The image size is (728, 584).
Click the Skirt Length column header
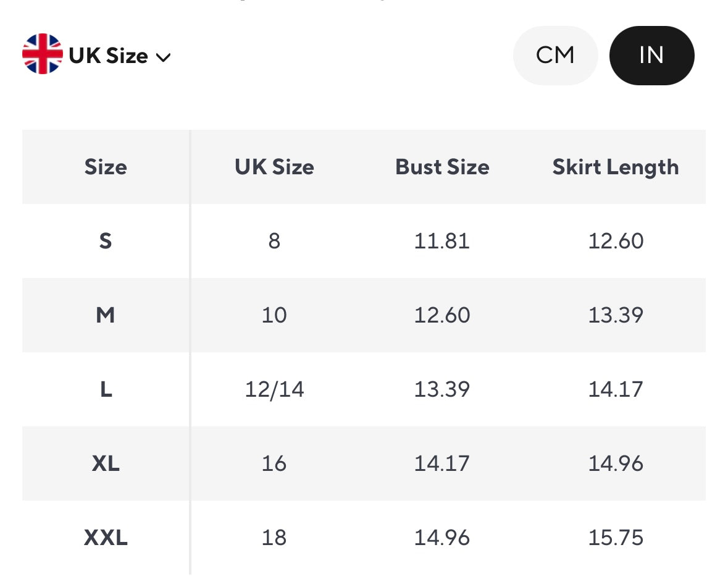[615, 167]
